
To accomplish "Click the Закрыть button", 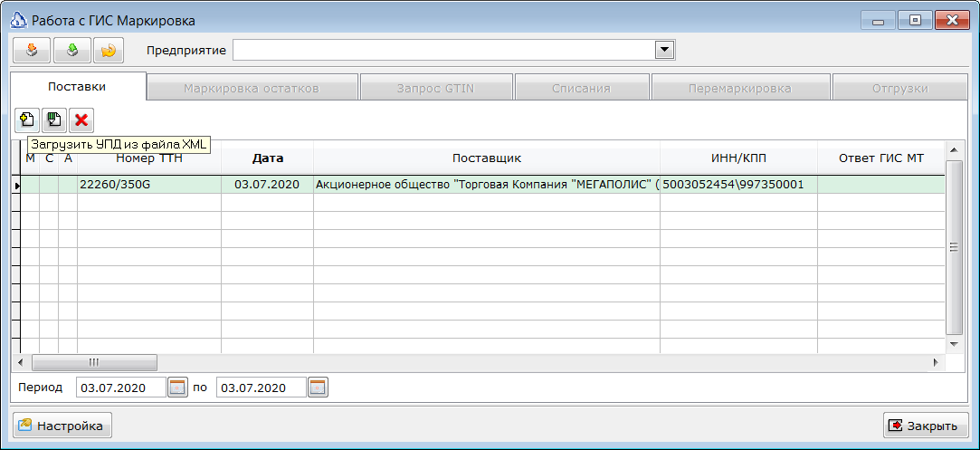I will coord(926,426).
